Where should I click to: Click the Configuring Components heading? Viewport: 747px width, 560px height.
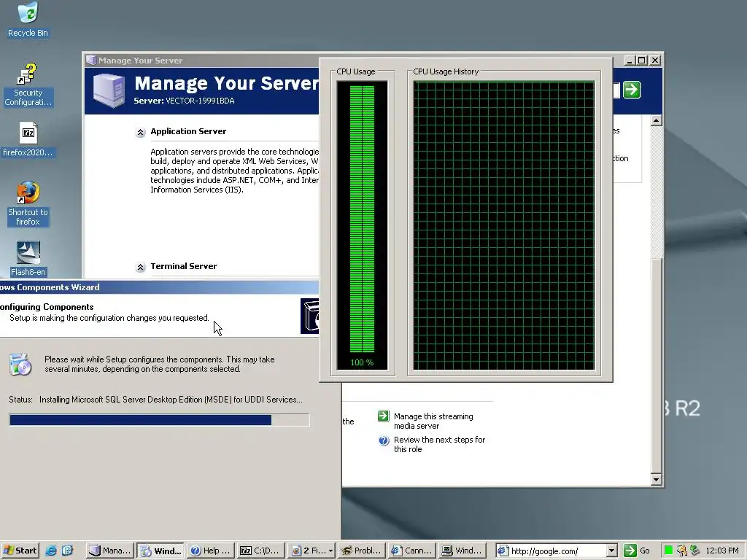pyautogui.click(x=47, y=307)
